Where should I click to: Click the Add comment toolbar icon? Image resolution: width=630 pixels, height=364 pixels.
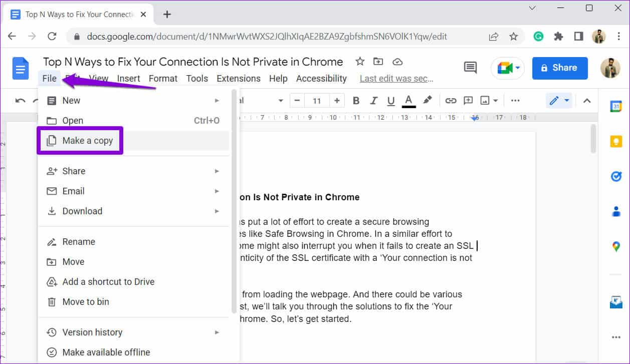pyautogui.click(x=468, y=101)
